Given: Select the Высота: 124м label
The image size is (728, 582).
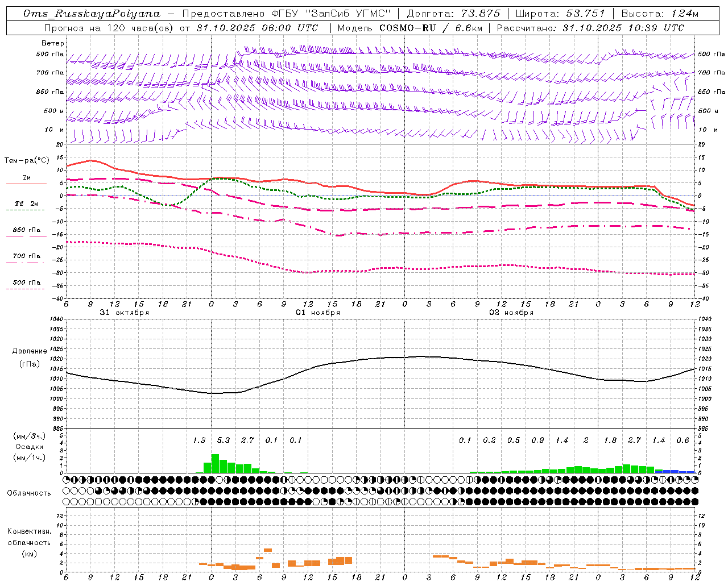Looking at the screenshot, I should tap(660, 14).
